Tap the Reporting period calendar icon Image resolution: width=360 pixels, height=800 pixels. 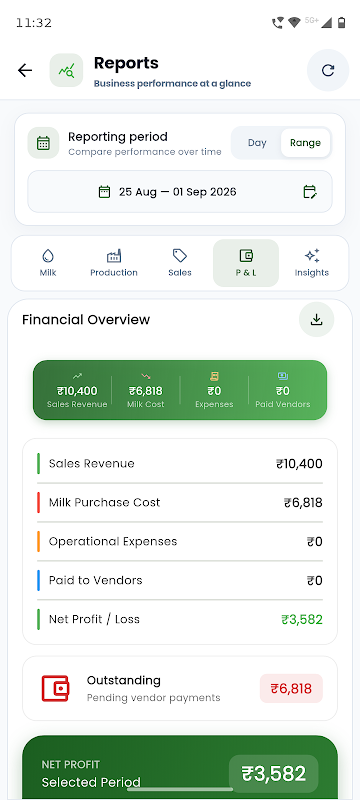[43, 143]
